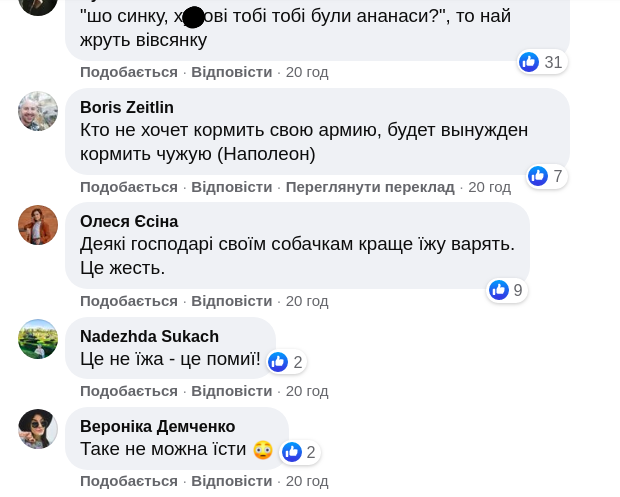Screen dimensions: 620x497
Task: Click the like reaction icon on Nadezhda Sukach's comment
Action: [x=278, y=362]
